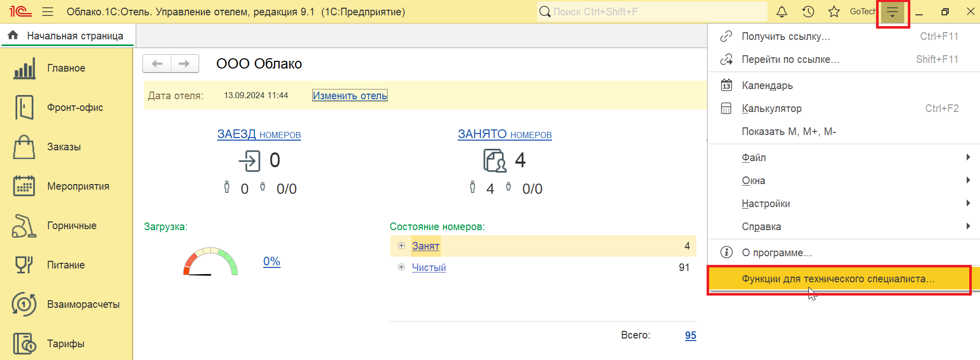Switch to Начальная страница tab
The height and width of the screenshot is (360, 980).
(68, 36)
